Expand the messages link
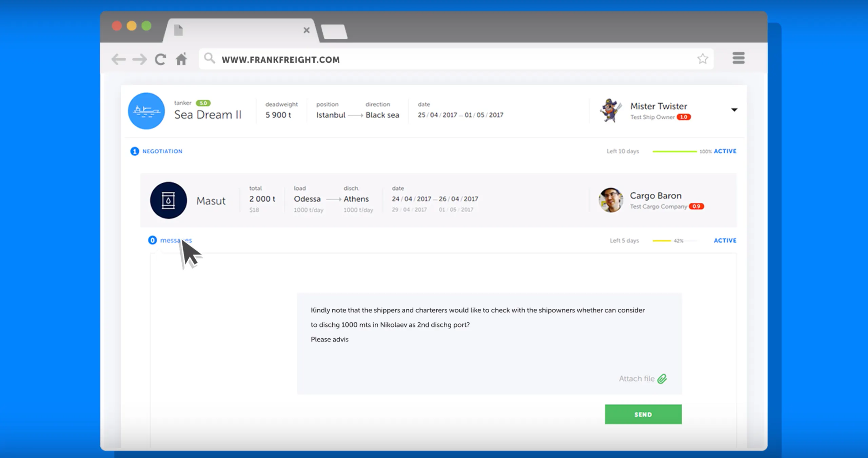 (176, 240)
